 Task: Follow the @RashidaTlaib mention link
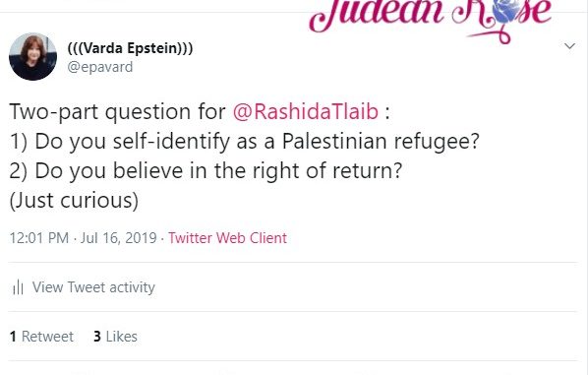305,111
